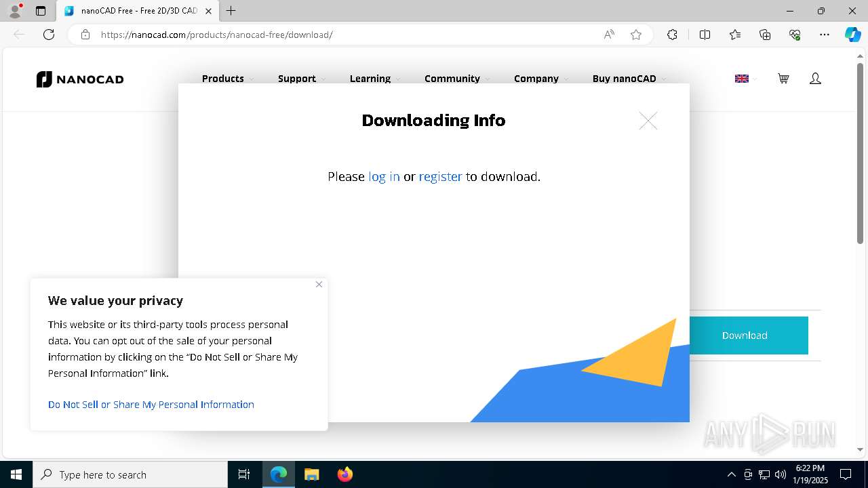Open a new browser tab

[231, 11]
